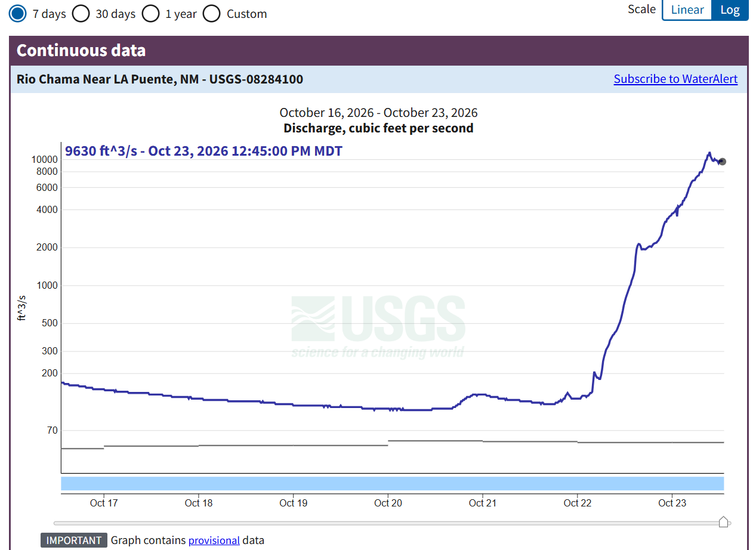Click the 2000 y-axis tick label
756x550 pixels.
(x=47, y=248)
